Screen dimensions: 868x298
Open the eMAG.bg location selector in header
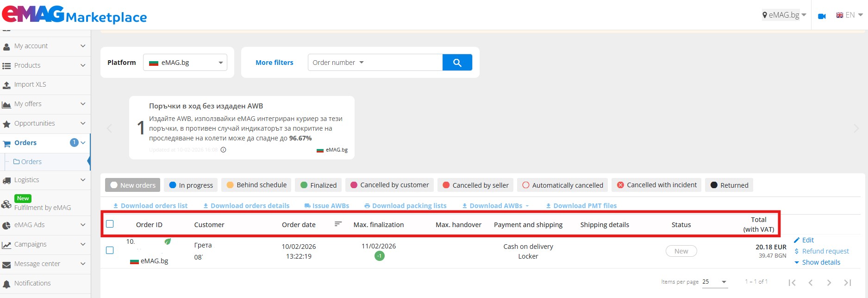click(784, 15)
